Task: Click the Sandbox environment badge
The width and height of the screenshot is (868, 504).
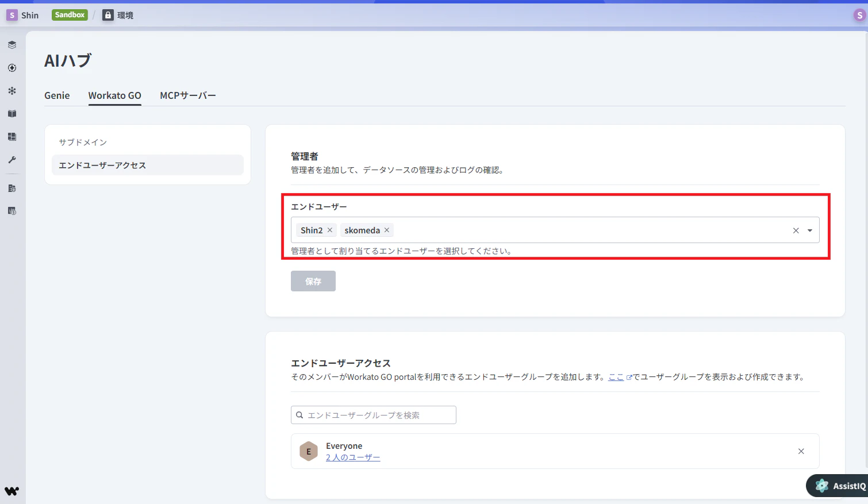Action: pyautogui.click(x=70, y=15)
